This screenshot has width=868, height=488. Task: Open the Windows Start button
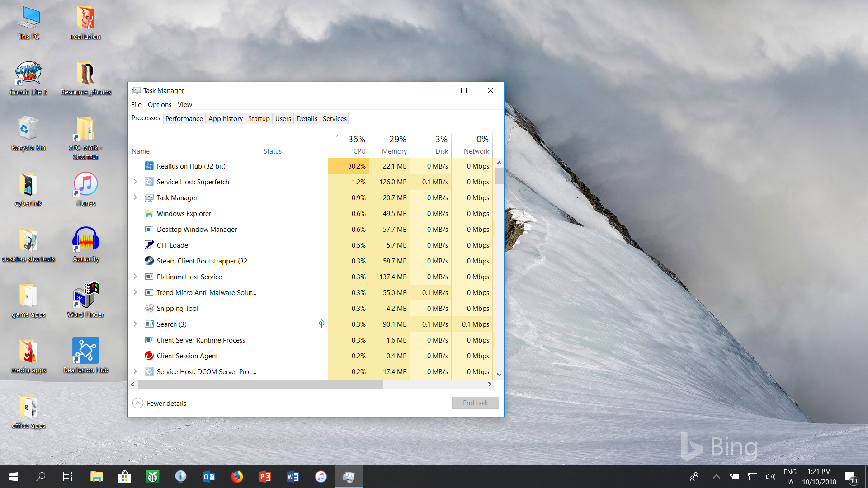coord(14,477)
